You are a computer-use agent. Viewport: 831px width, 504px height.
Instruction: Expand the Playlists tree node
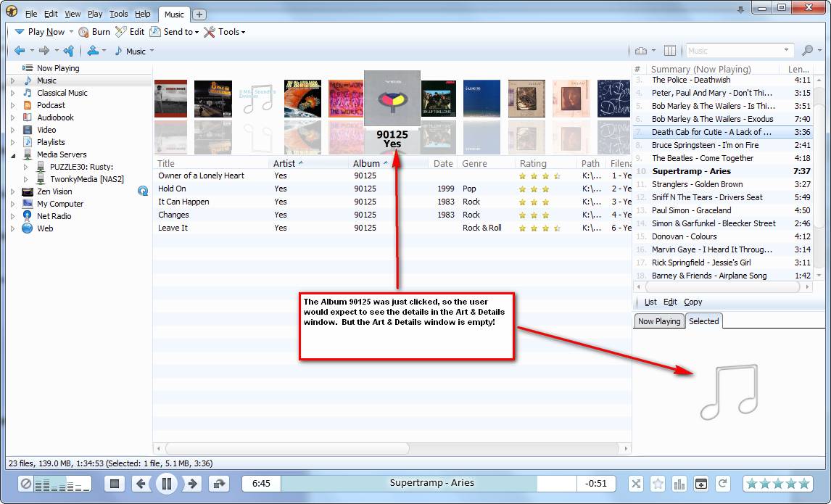coord(12,142)
